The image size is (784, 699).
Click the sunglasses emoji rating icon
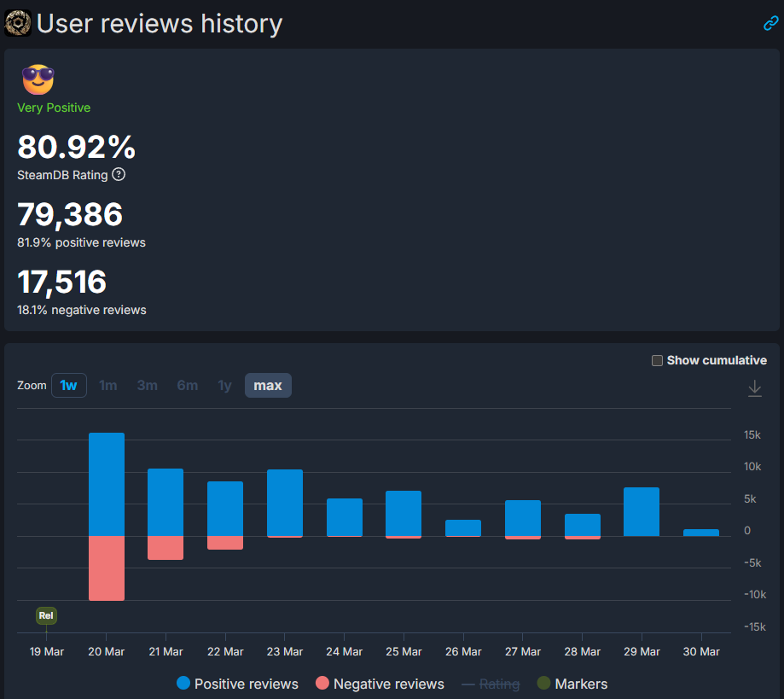coord(38,79)
